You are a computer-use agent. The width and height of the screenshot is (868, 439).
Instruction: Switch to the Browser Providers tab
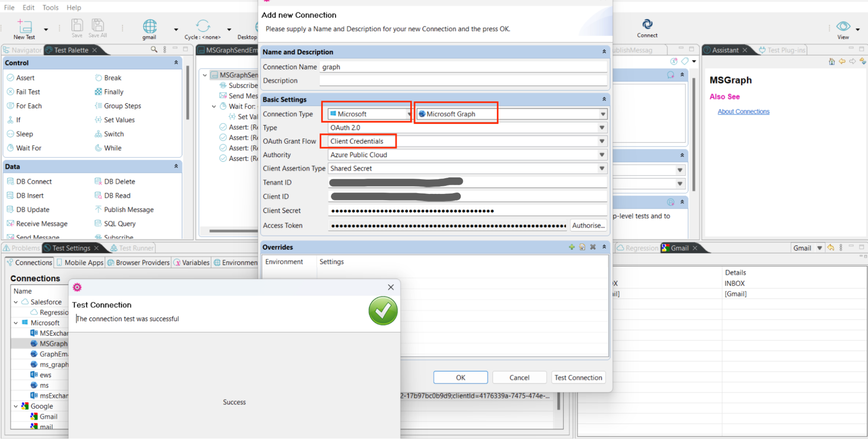(x=139, y=262)
